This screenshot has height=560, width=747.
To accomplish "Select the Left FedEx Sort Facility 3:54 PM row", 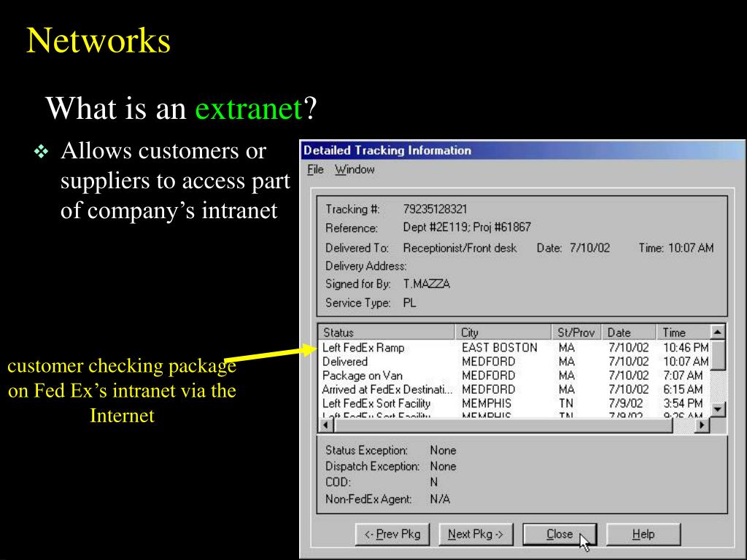I will pos(514,403).
